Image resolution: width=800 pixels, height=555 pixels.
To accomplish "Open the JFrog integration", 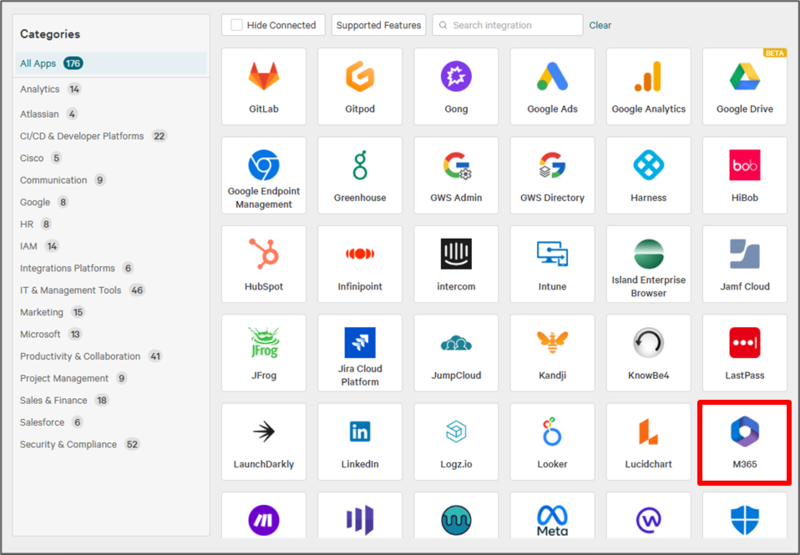I will (x=264, y=352).
